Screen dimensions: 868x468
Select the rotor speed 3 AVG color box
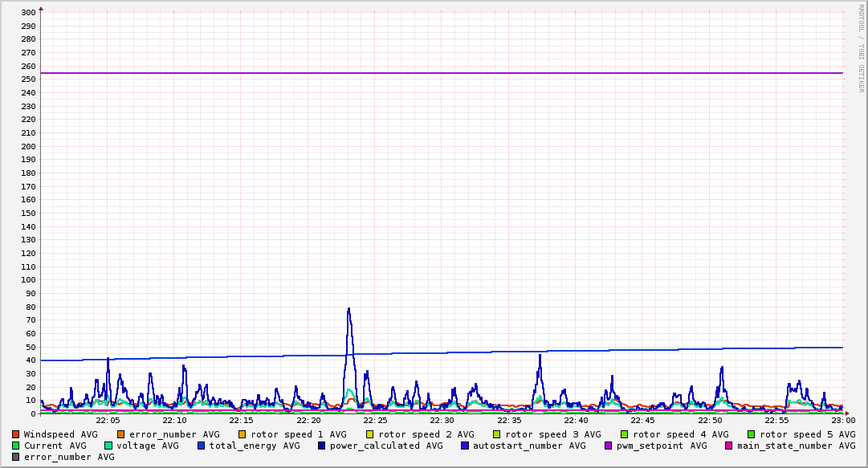[x=497, y=434]
